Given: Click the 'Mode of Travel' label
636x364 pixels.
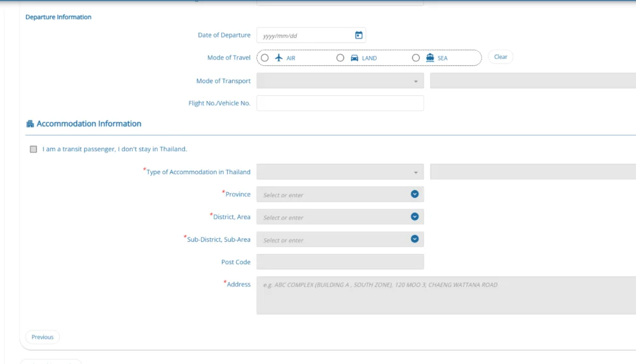Looking at the screenshot, I should coord(229,58).
